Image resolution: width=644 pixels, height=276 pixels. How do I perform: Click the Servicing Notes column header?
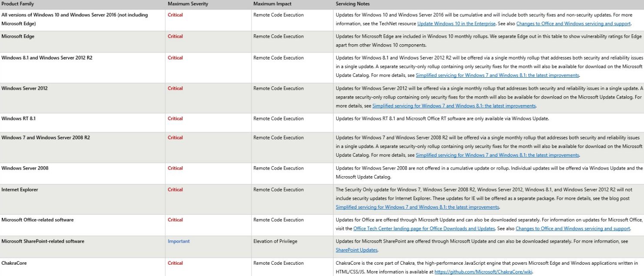(x=353, y=4)
